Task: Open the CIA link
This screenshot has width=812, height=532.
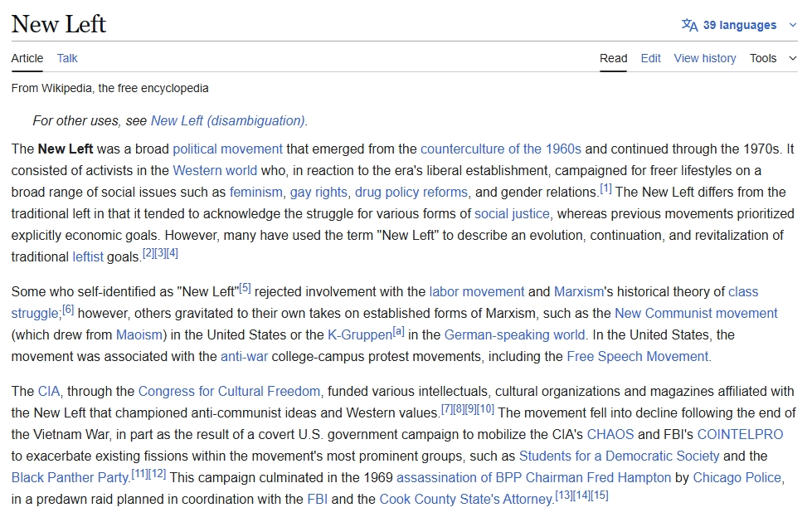Action: coord(49,392)
